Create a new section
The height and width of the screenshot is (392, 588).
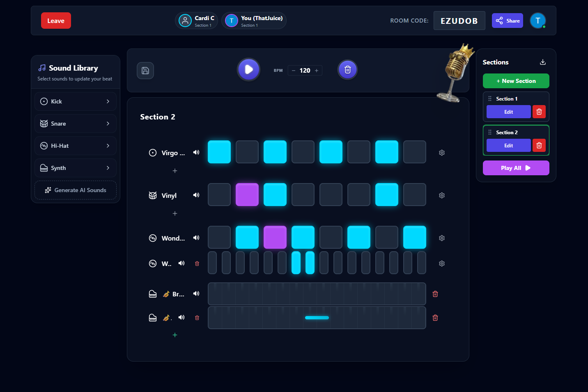[x=516, y=81]
